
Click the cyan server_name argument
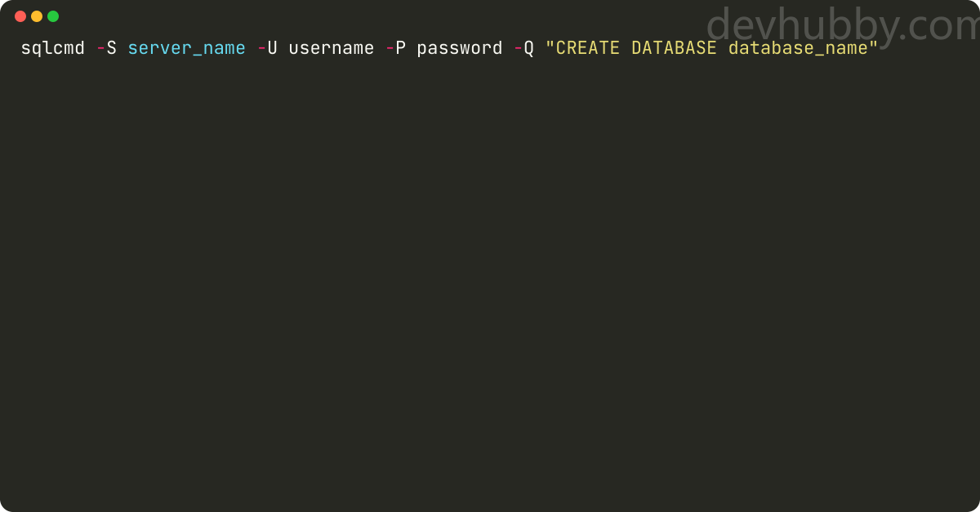click(187, 49)
